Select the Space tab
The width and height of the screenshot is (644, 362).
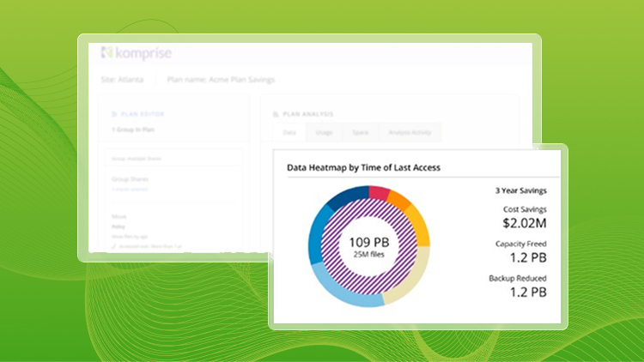tap(360, 132)
